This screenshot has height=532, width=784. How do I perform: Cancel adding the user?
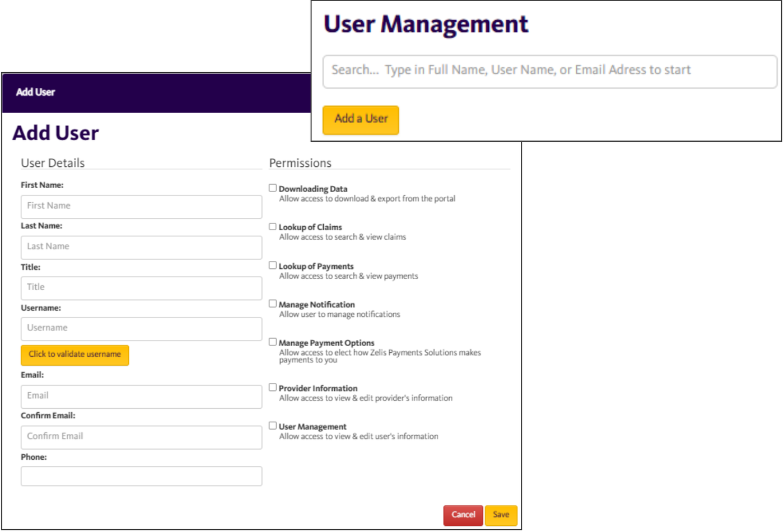point(463,515)
